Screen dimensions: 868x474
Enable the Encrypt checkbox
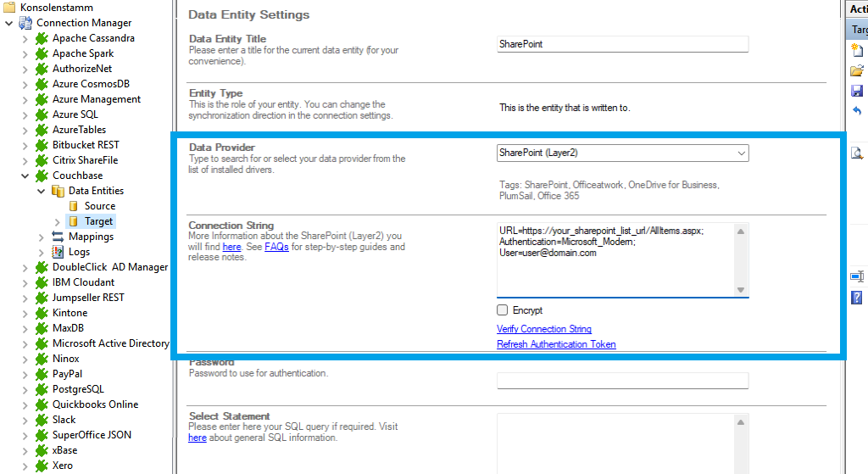click(502, 310)
